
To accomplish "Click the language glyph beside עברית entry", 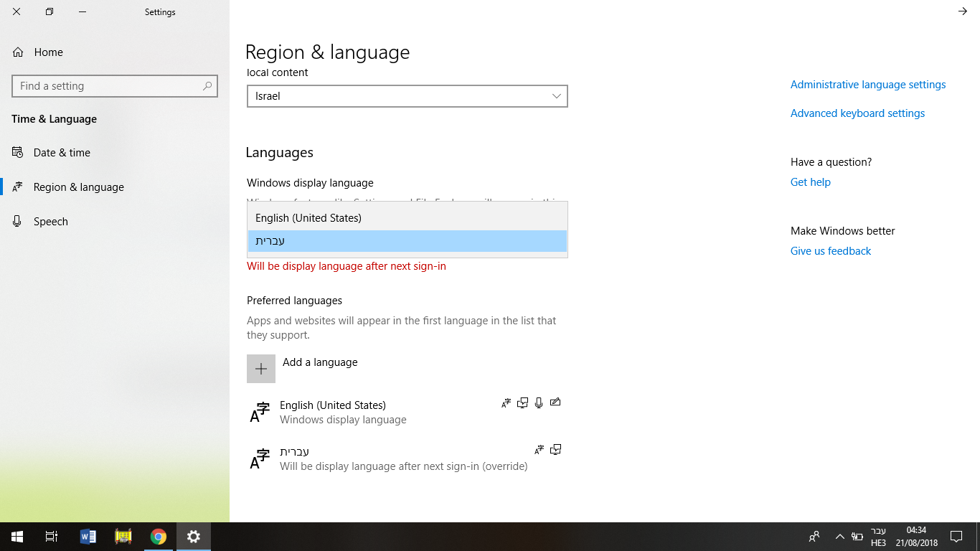I will (260, 458).
